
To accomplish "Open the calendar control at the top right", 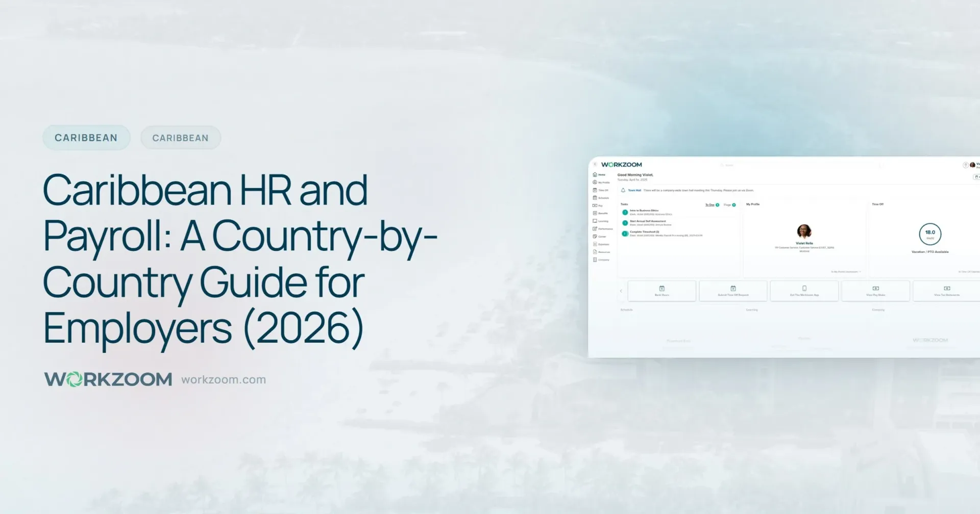I will [976, 176].
